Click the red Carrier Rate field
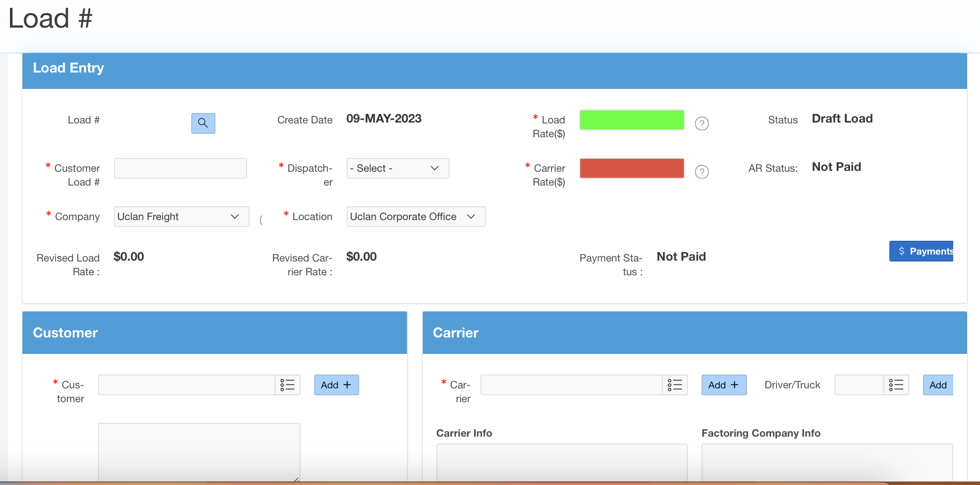This screenshot has width=980, height=485. click(x=632, y=168)
